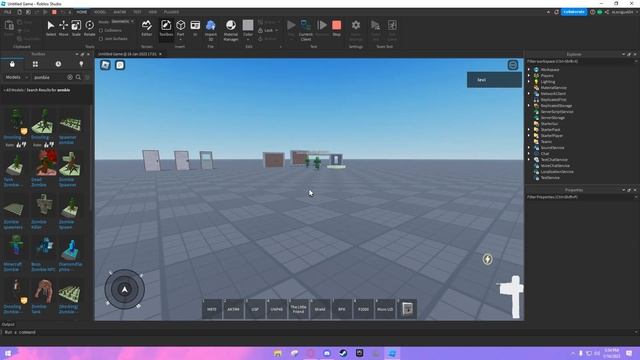Switch to the PLUGINS ribbon tab
The image size is (640, 360).
click(x=171, y=12)
